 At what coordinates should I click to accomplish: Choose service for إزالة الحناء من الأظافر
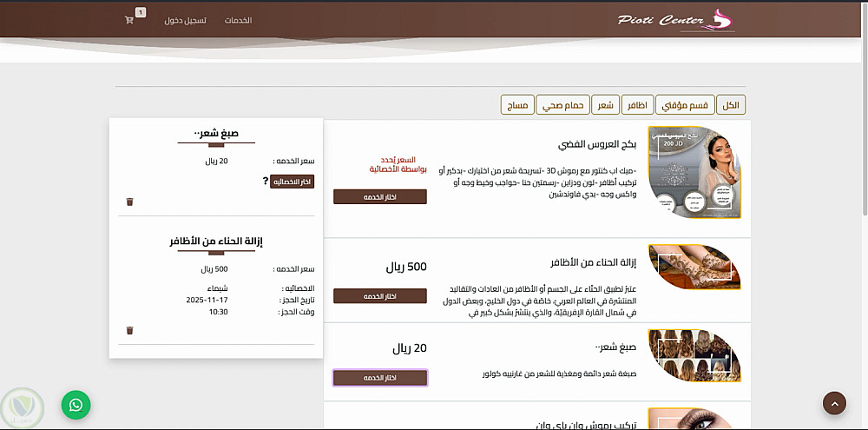coord(380,296)
